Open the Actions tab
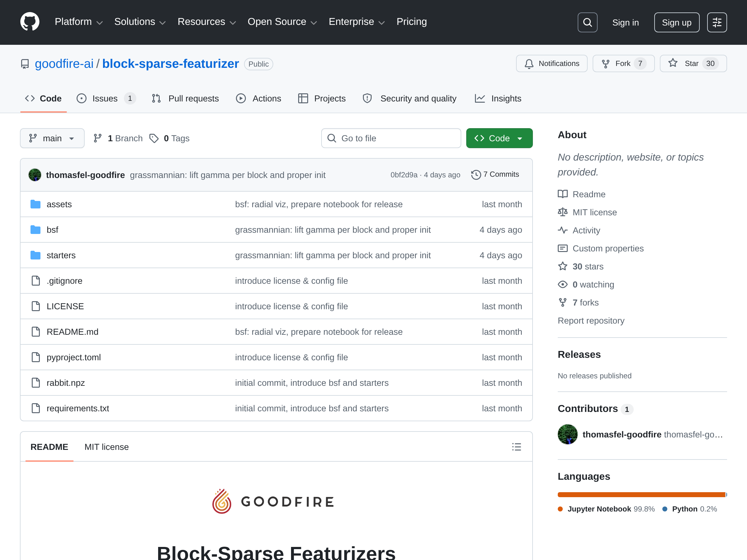 tap(258, 99)
